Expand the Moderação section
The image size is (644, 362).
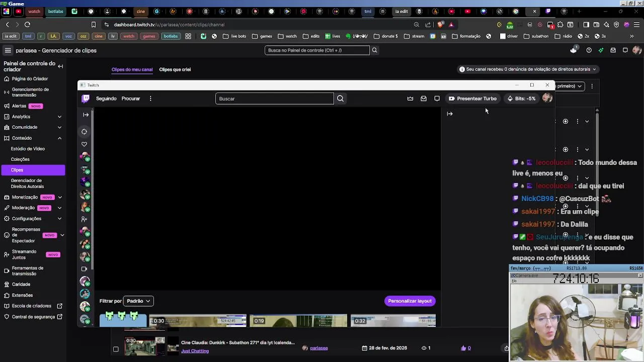tap(59, 208)
